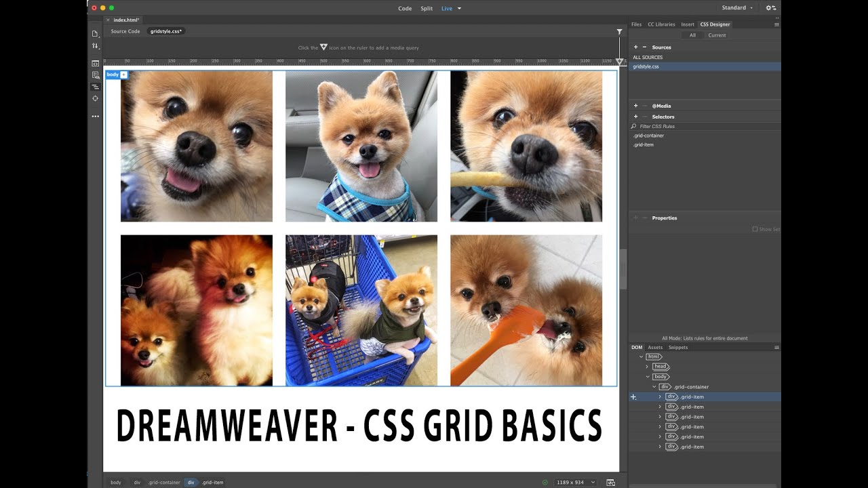Open the DOM panel options menu icon
The height and width of the screenshot is (488, 868).
(x=776, y=347)
